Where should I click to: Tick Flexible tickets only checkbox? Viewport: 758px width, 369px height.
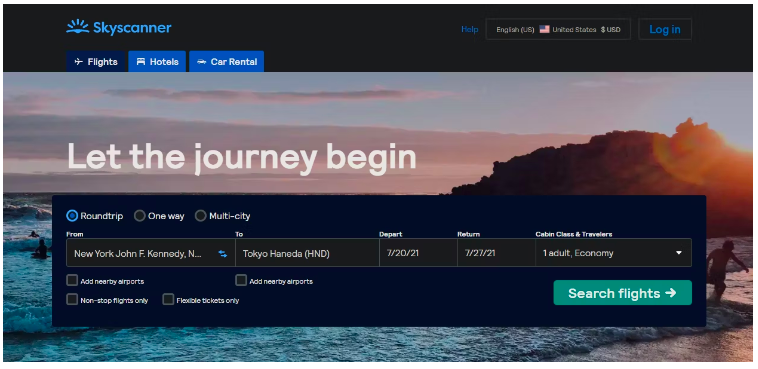168,300
